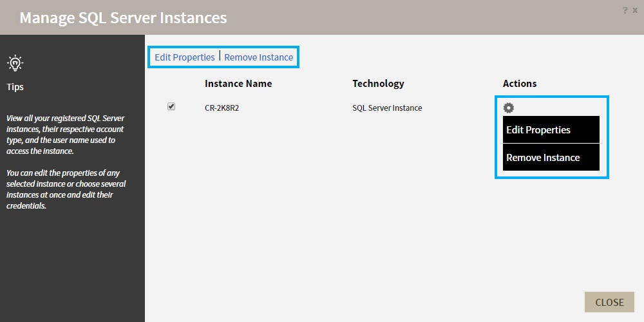Click the Edit Properties link above the table
Viewport: 644px width, 322px height.
tap(185, 57)
